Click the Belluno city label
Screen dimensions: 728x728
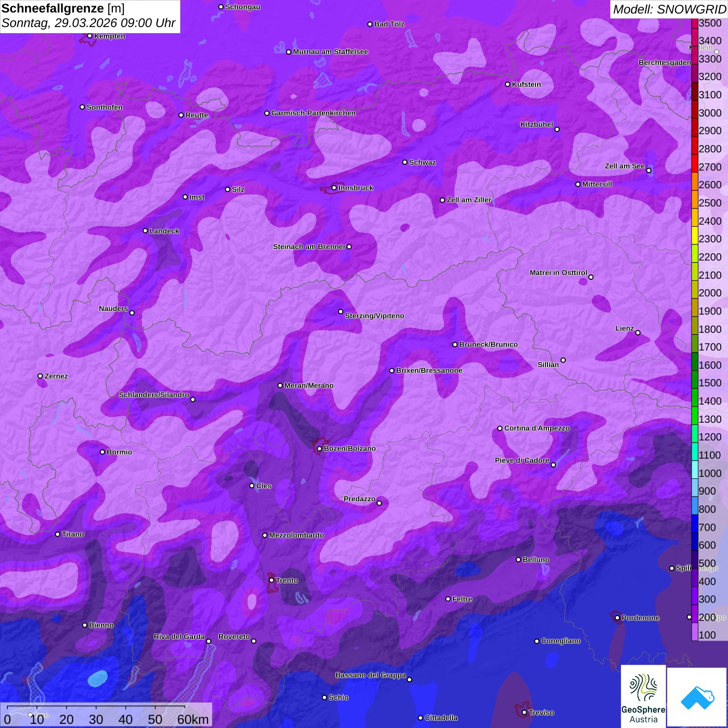coord(536,560)
